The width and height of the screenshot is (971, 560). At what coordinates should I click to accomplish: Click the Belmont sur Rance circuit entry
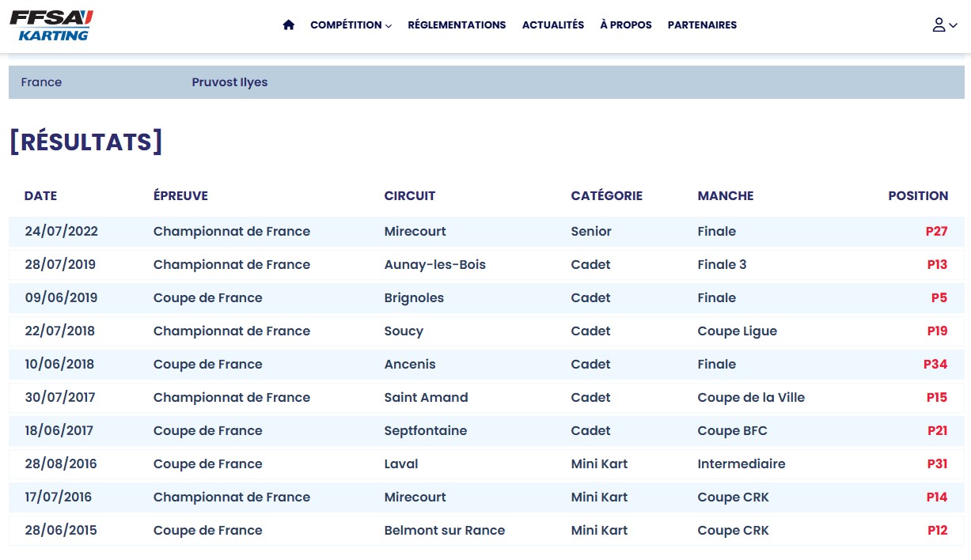coord(444,531)
